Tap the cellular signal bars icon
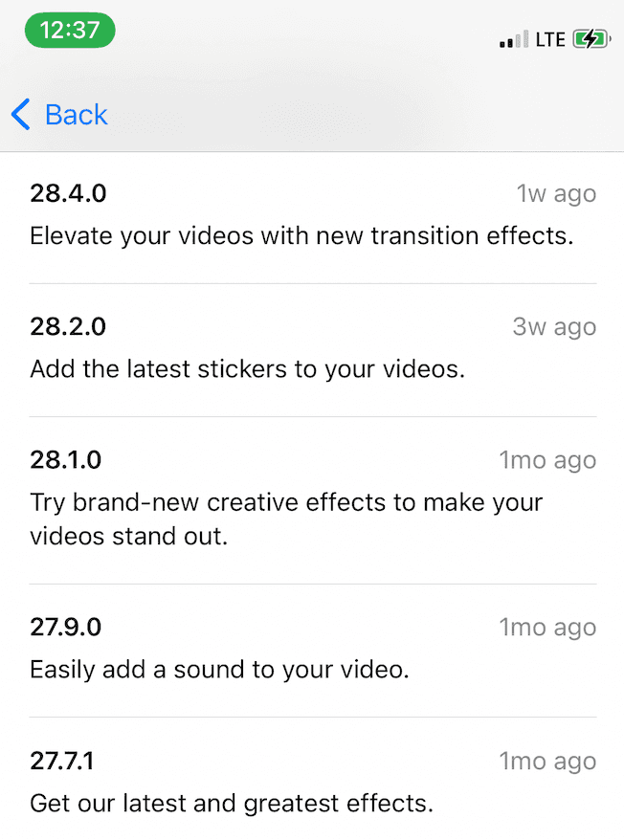The image size is (624, 840). pos(514,40)
